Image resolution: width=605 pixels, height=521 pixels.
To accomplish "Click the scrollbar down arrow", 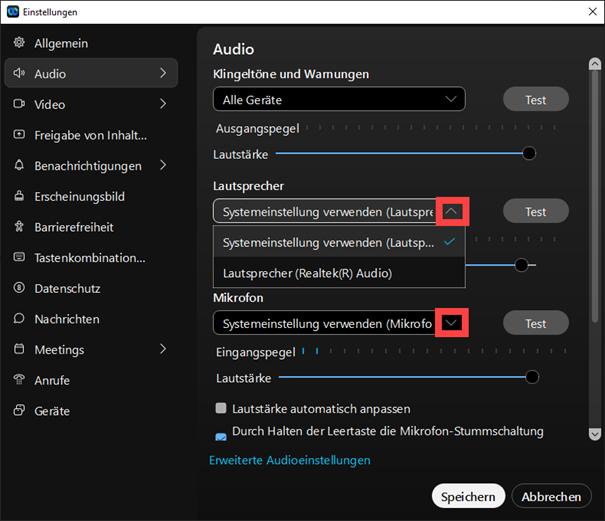I will coord(595,434).
